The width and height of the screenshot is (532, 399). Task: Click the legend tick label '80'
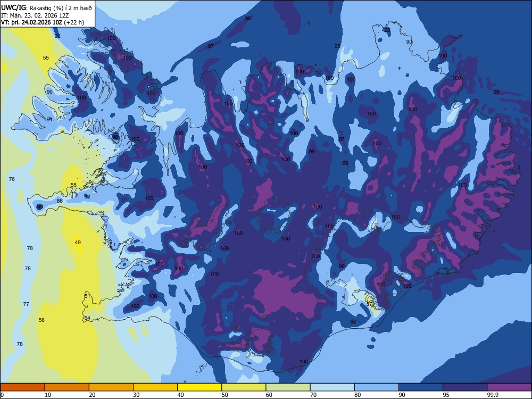tap(358, 395)
